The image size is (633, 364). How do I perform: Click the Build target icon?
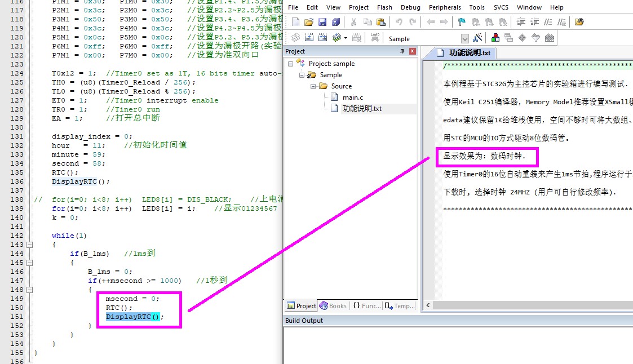(309, 38)
